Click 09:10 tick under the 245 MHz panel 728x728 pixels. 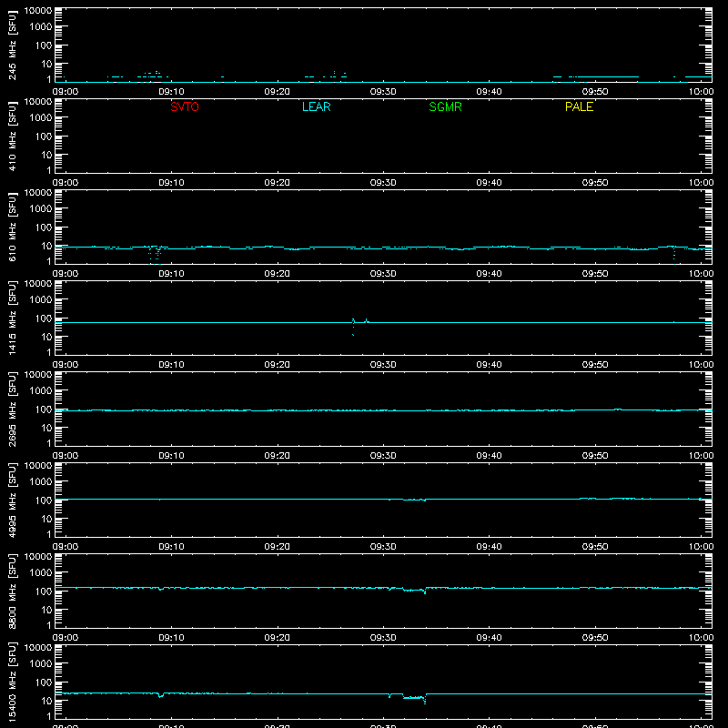[171, 92]
